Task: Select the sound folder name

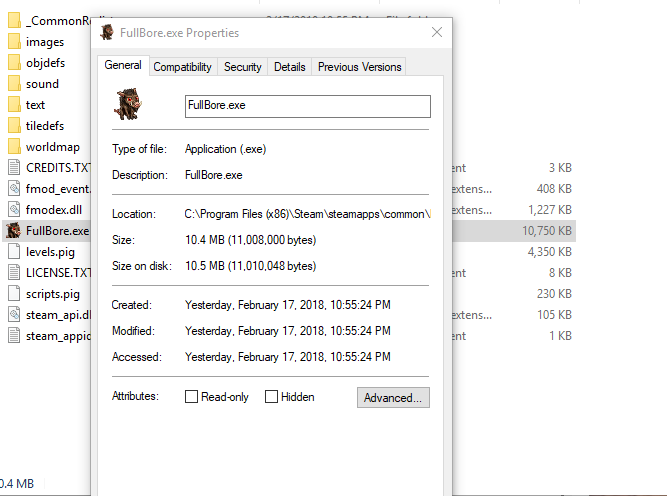Action: click(x=42, y=84)
